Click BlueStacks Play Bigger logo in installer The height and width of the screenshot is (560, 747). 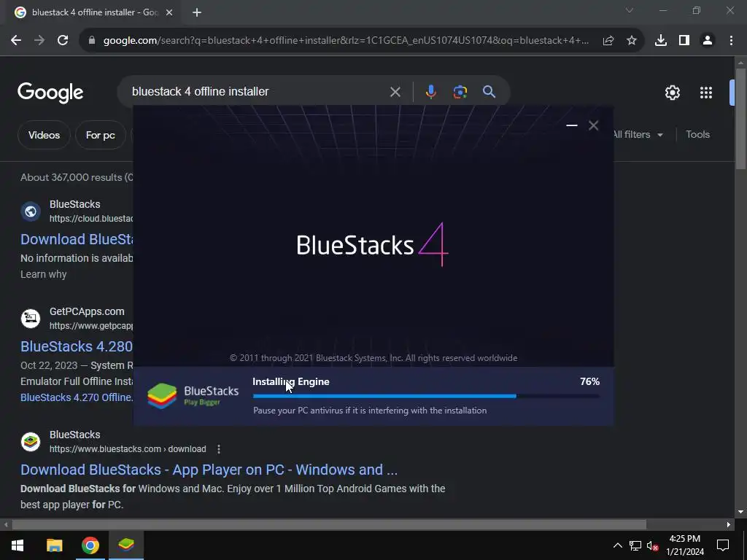193,396
